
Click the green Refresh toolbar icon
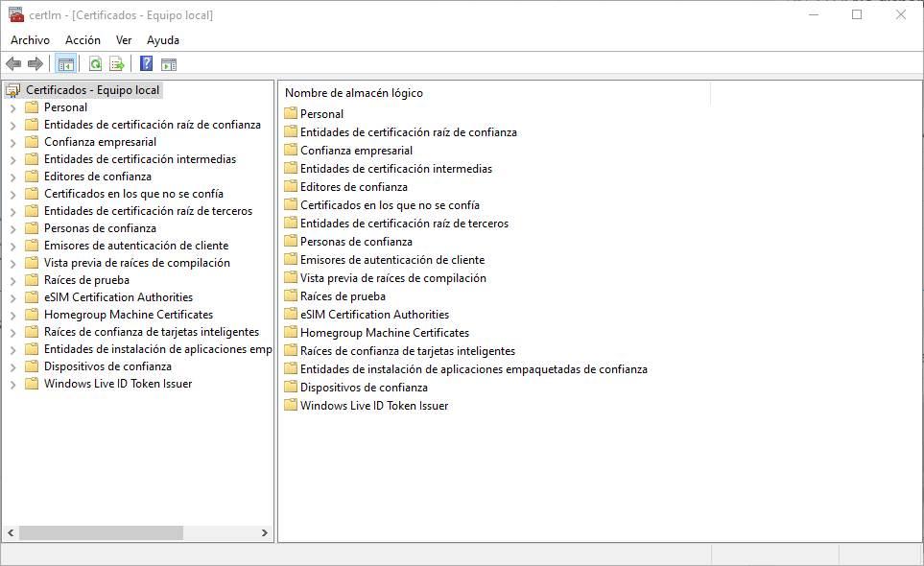click(x=95, y=64)
